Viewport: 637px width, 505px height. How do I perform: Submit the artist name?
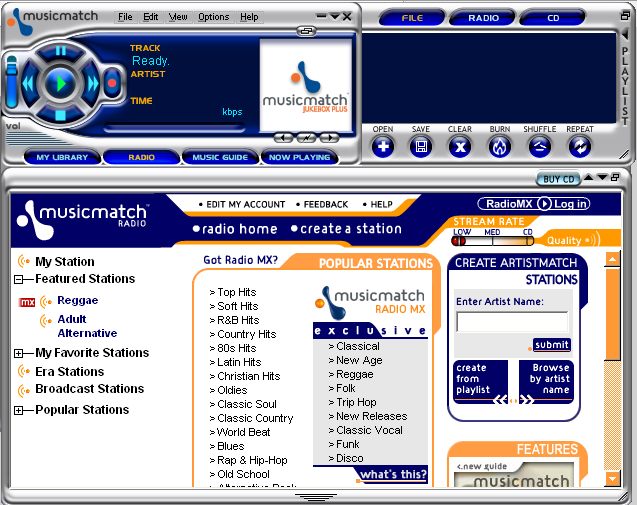(x=551, y=345)
